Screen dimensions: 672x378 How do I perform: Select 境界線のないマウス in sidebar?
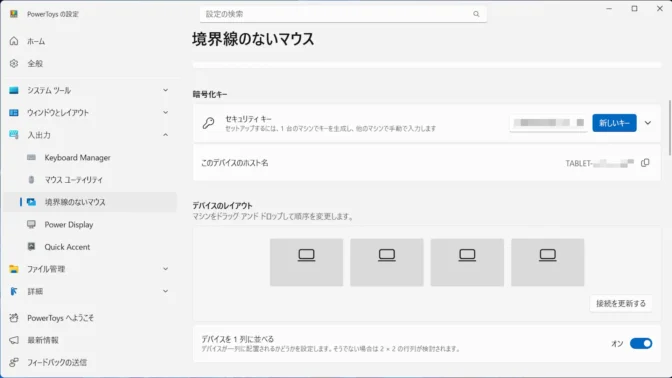click(89, 202)
